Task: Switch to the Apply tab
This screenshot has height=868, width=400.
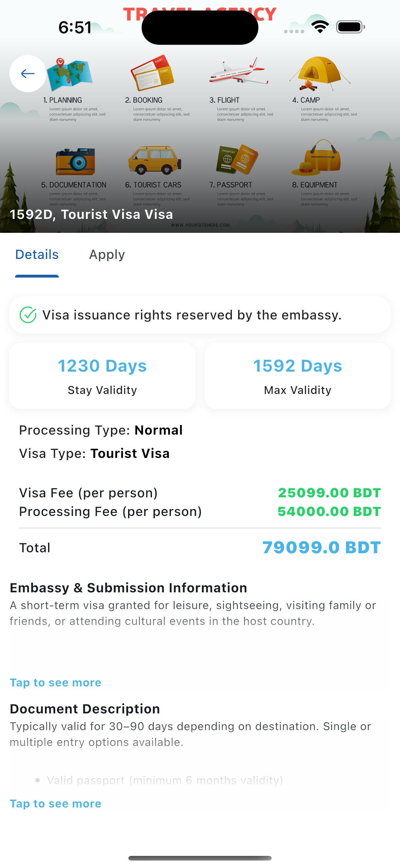Action: [x=107, y=255]
